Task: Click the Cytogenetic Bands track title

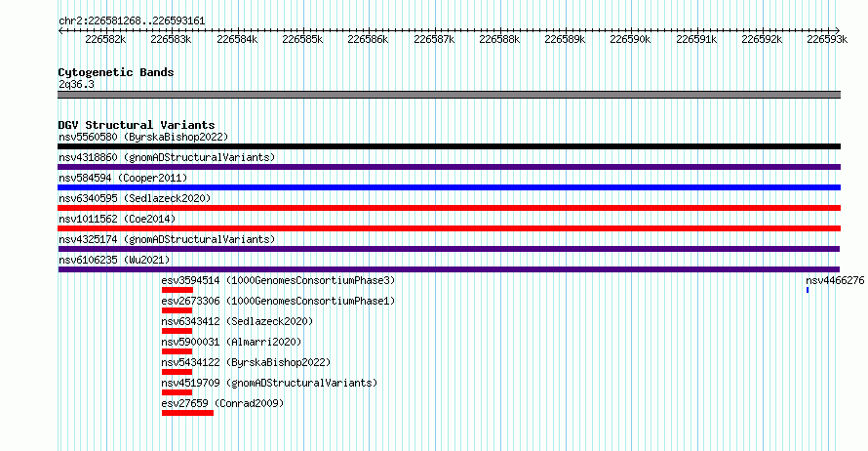Action: (x=116, y=72)
